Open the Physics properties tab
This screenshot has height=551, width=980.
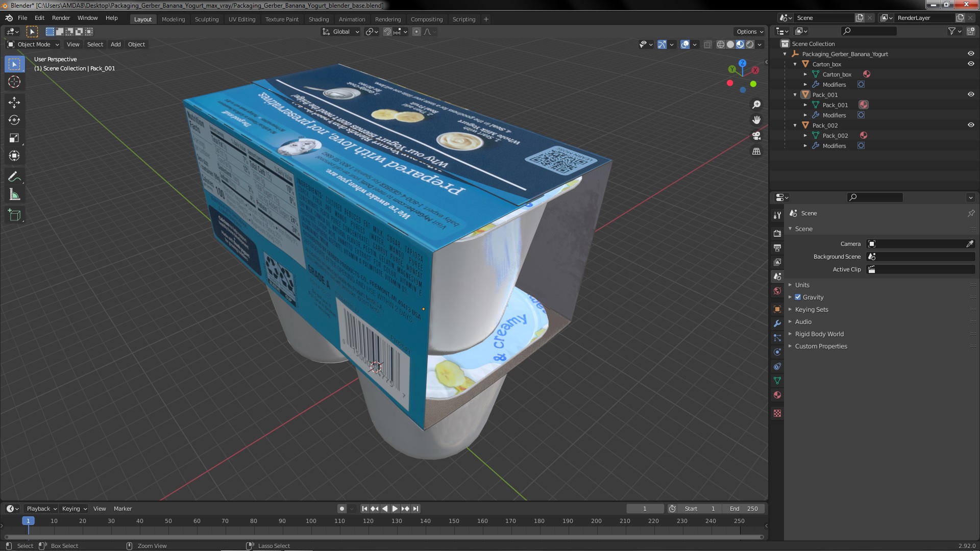(x=777, y=352)
